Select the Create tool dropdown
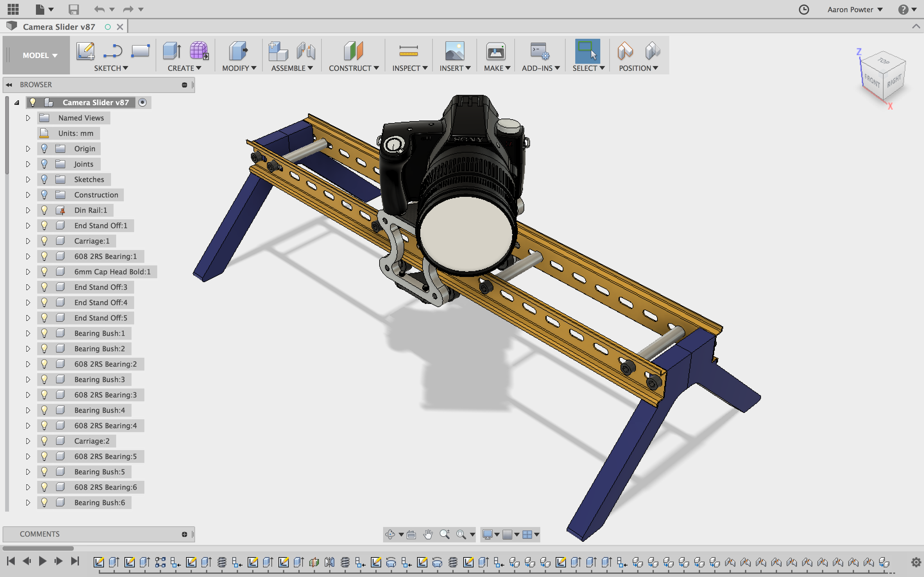Viewport: 924px width, 577px height. pos(185,68)
